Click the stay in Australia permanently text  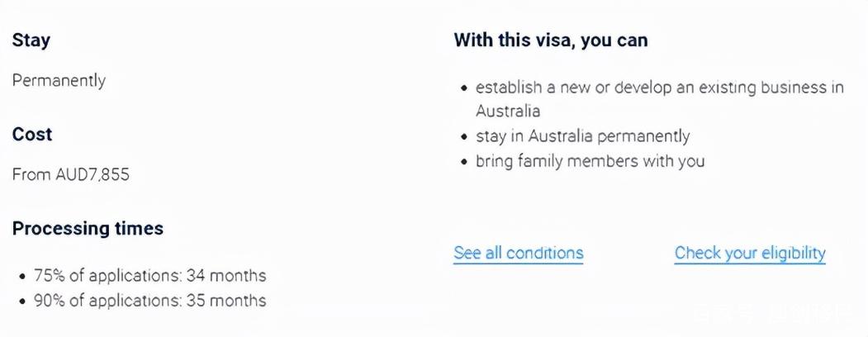tap(582, 136)
